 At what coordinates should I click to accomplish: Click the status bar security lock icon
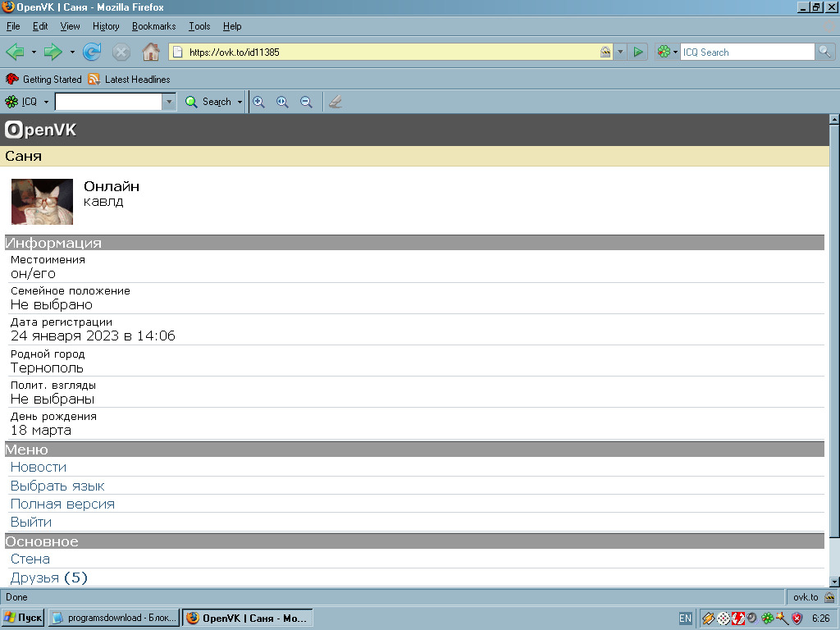point(829,597)
